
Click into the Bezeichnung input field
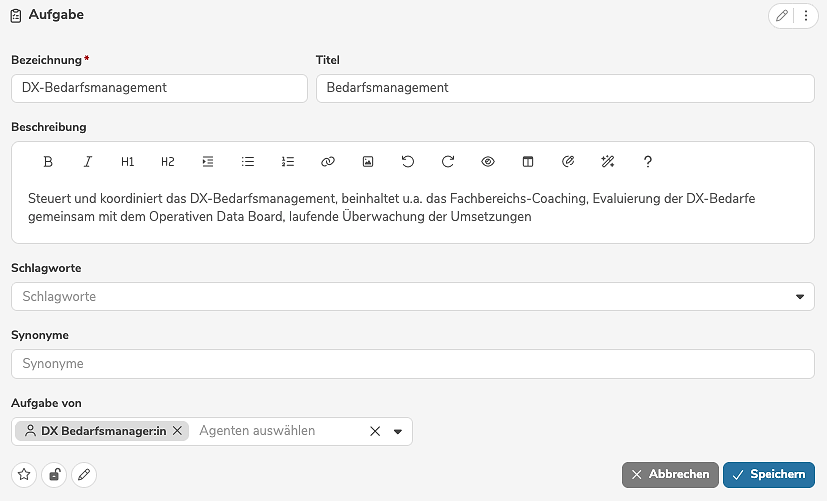pyautogui.click(x=159, y=88)
